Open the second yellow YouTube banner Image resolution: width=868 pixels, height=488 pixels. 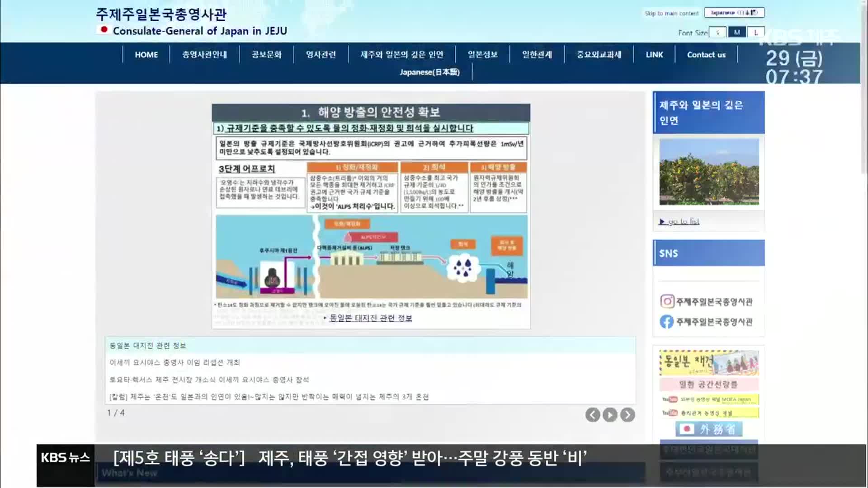[710, 413]
